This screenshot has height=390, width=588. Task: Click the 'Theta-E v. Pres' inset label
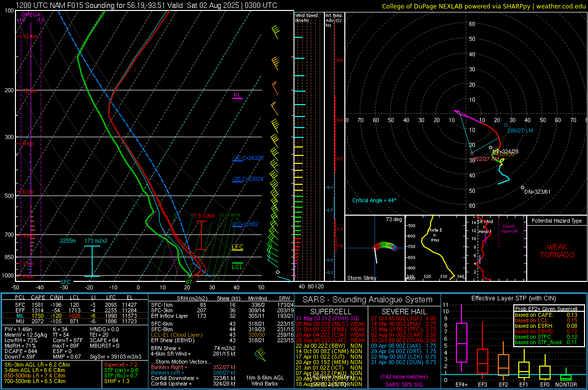(x=435, y=235)
